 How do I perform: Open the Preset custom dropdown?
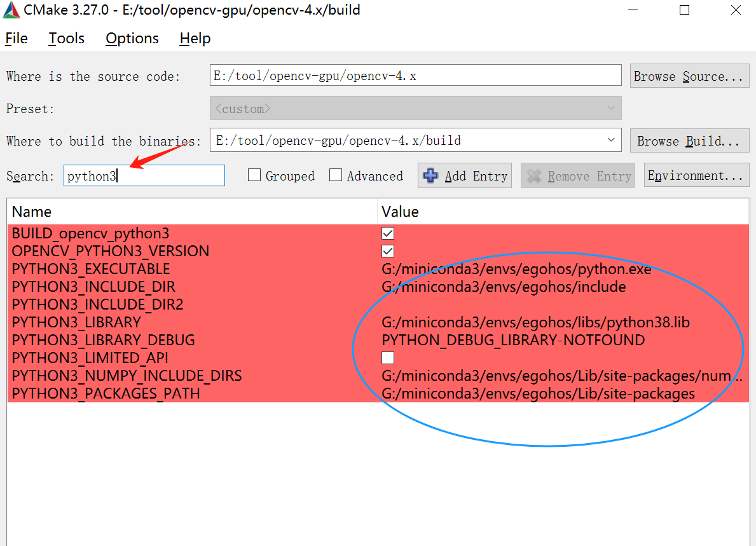(x=416, y=109)
